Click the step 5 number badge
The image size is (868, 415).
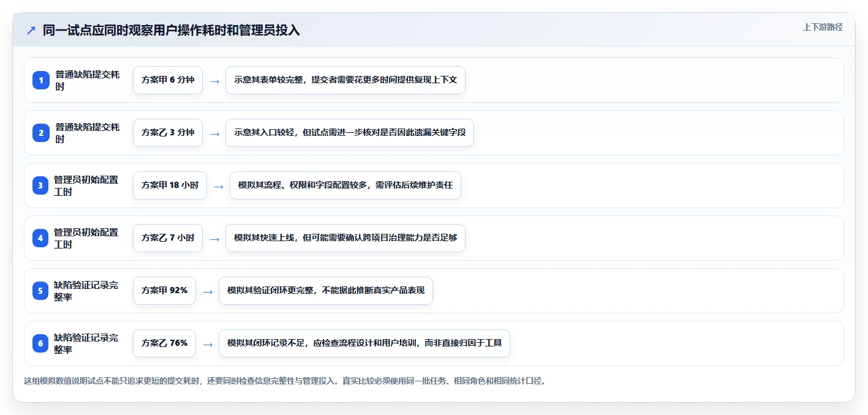coord(41,291)
